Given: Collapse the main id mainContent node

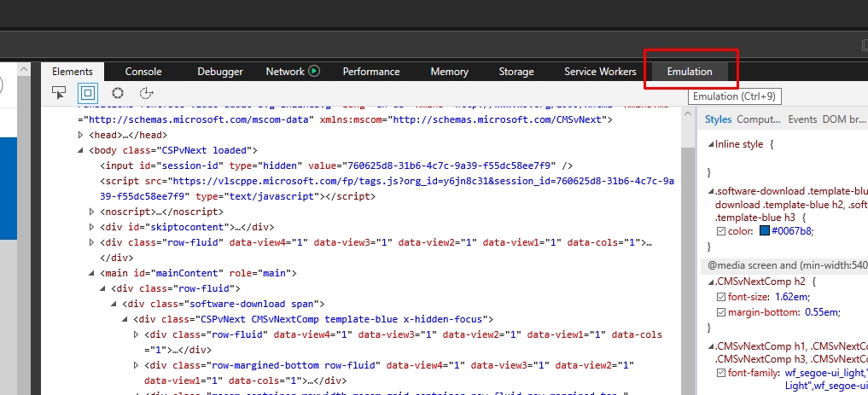Looking at the screenshot, I should click(92, 273).
